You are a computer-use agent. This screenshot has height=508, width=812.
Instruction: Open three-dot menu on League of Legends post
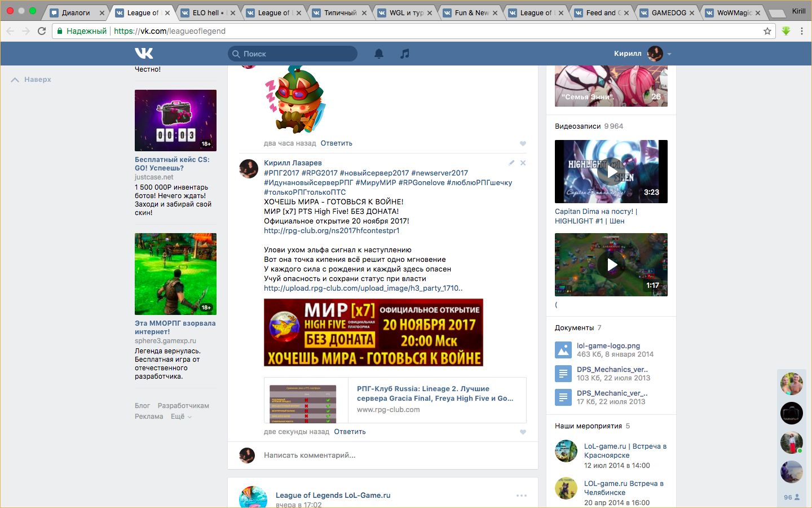pyautogui.click(x=522, y=496)
